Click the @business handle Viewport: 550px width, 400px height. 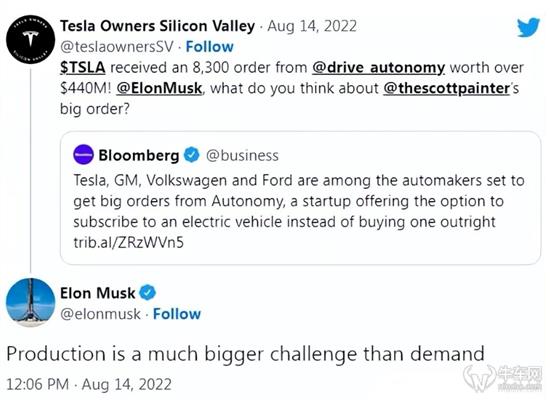pyautogui.click(x=242, y=155)
